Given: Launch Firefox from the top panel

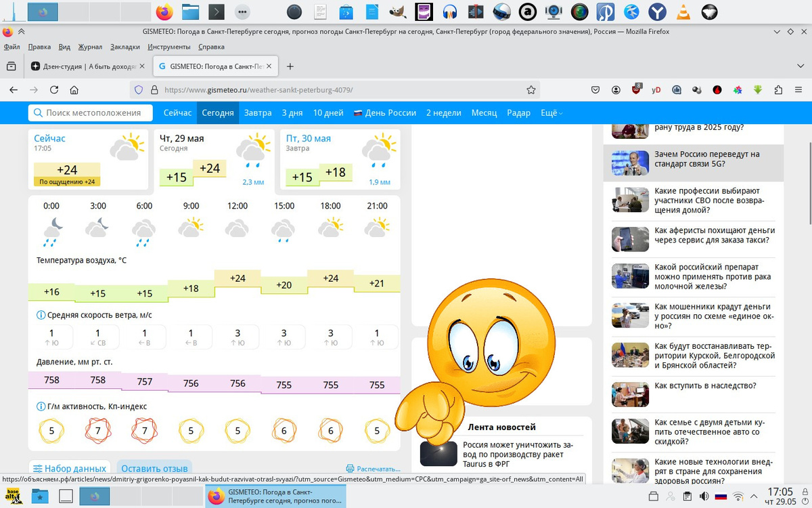Looking at the screenshot, I should point(164,12).
